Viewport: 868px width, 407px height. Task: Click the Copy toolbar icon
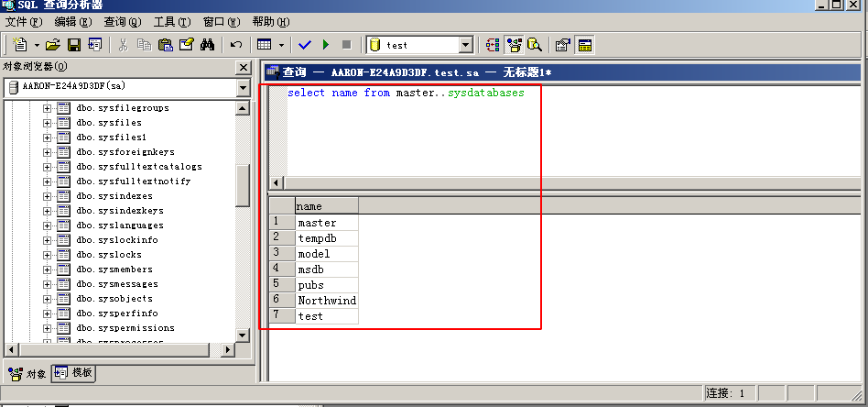click(x=144, y=45)
